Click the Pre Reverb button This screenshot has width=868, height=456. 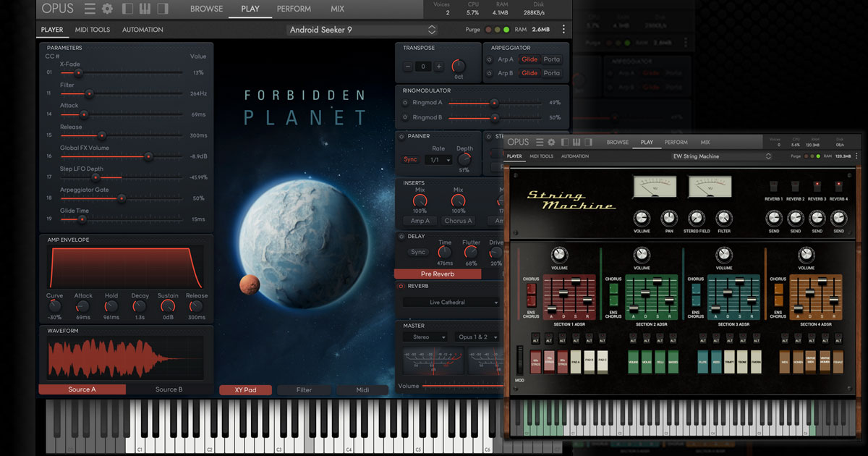[x=438, y=274]
